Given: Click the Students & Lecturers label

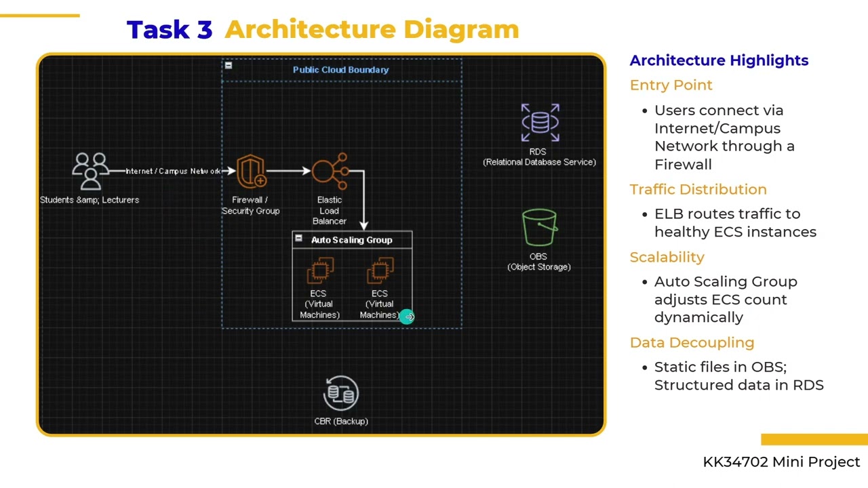Looking at the screenshot, I should 90,200.
